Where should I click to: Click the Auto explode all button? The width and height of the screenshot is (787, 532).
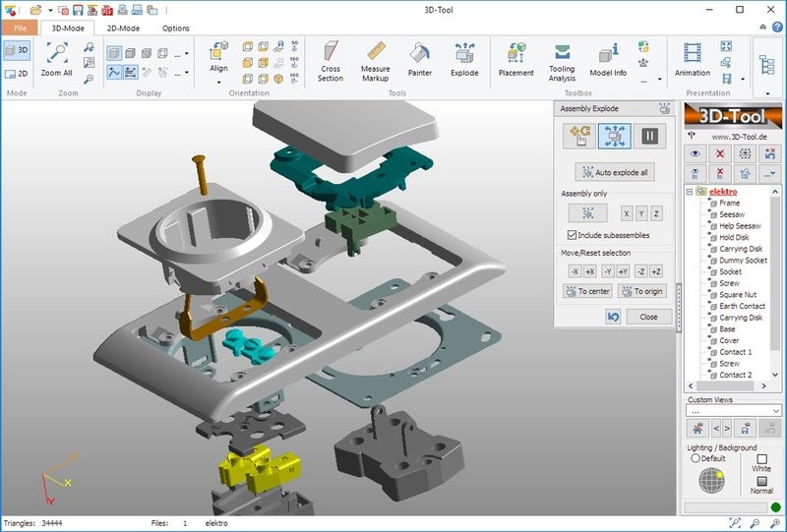[x=614, y=172]
